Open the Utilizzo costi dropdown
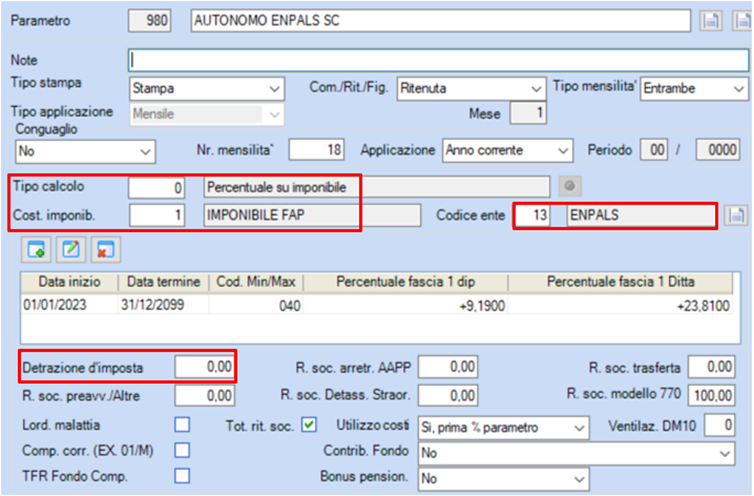754x496 pixels. 503,427
